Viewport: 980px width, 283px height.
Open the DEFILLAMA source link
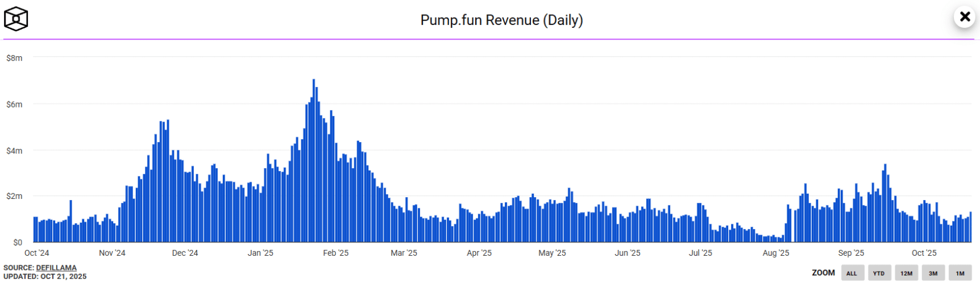pyautogui.click(x=56, y=268)
